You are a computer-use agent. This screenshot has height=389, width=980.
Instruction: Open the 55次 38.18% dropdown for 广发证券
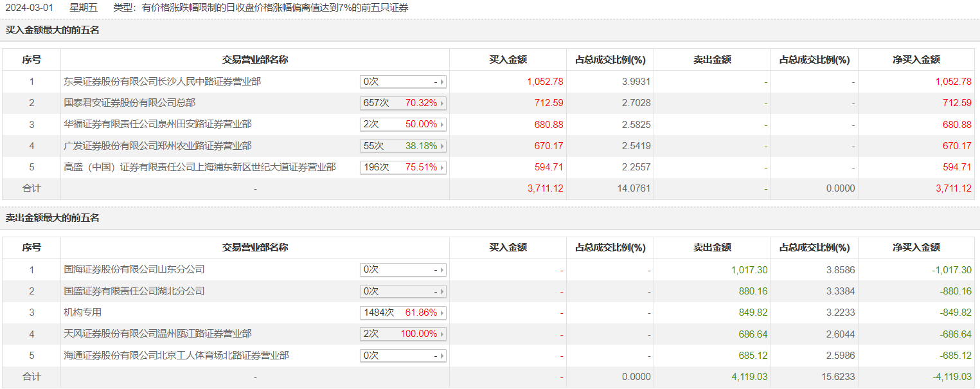click(403, 146)
